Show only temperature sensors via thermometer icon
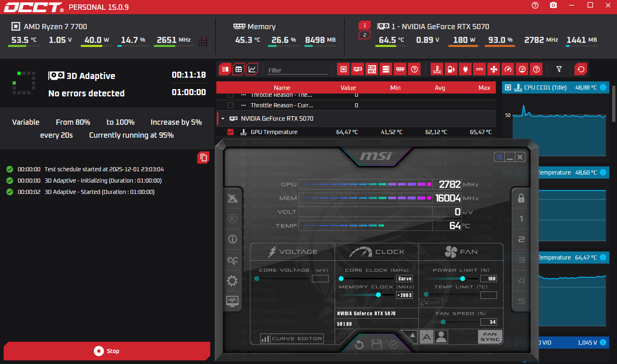The height and width of the screenshot is (364, 617). pyautogui.click(x=437, y=69)
